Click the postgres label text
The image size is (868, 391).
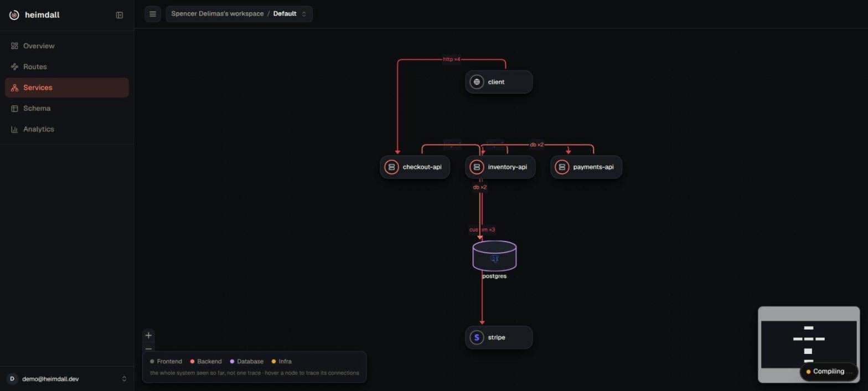click(x=494, y=276)
